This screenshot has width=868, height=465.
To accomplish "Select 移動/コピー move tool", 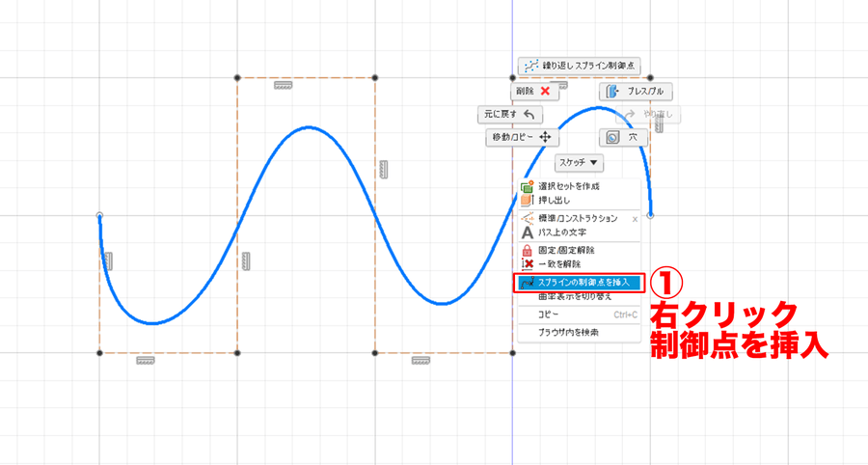I will (522, 137).
